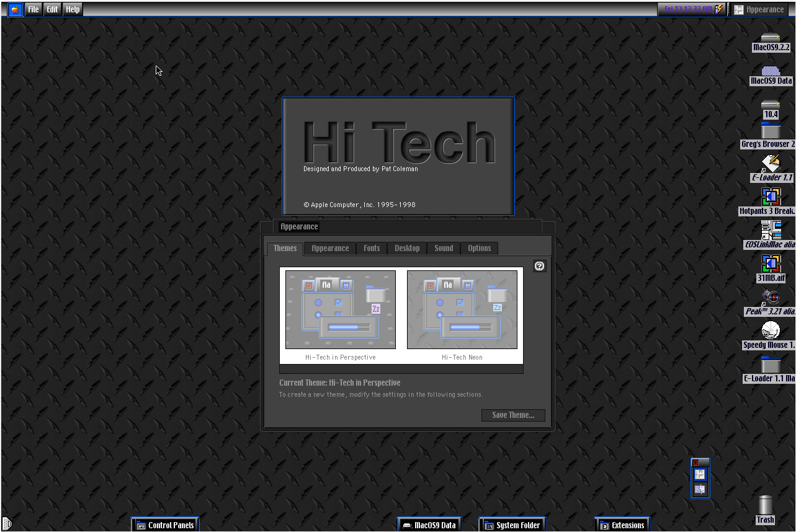Click 'Designed and Produced by Pat Coleman' text
This screenshot has width=796, height=532.
pos(360,169)
